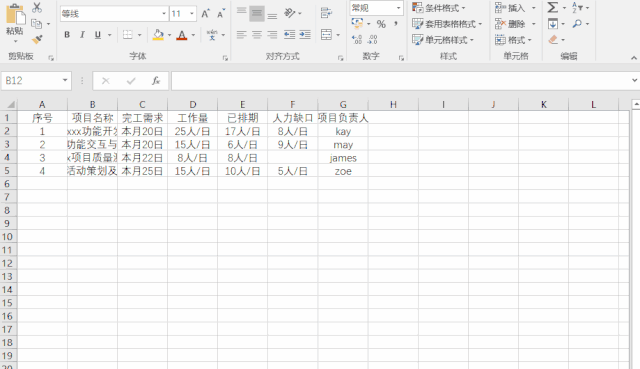This screenshot has width=640, height=369.
Task: Expand the Name Box dropdown arrow
Action: tap(65, 80)
